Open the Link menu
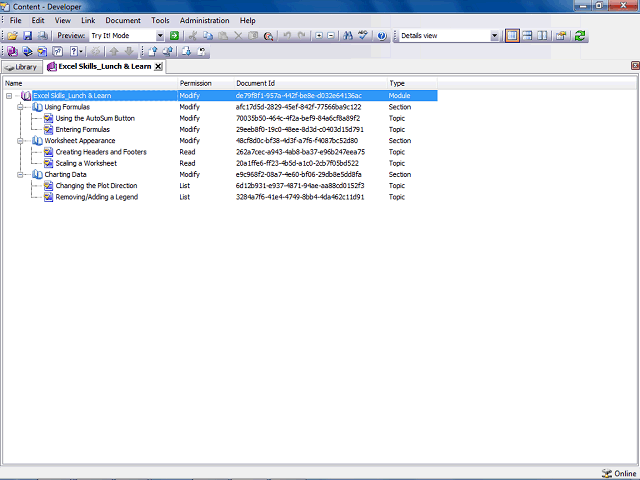The width and height of the screenshot is (640, 480). [88, 20]
